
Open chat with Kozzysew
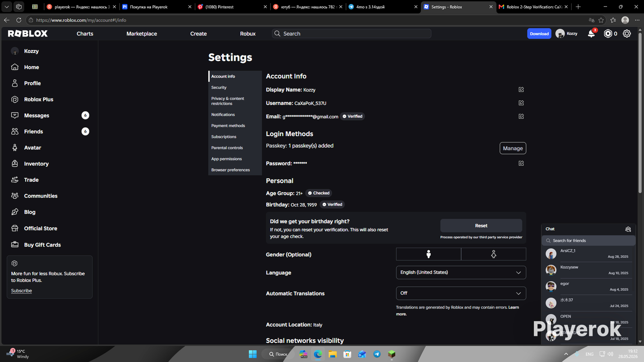pyautogui.click(x=589, y=270)
